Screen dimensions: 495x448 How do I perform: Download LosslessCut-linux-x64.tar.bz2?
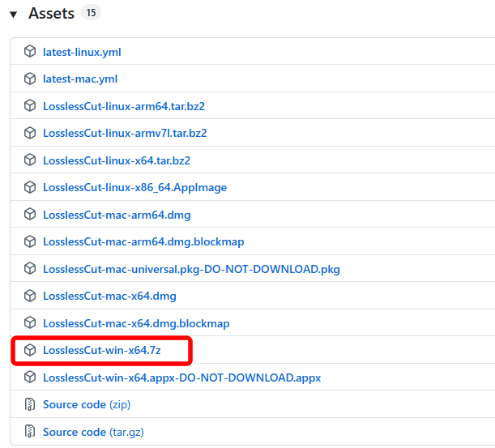coord(117,160)
